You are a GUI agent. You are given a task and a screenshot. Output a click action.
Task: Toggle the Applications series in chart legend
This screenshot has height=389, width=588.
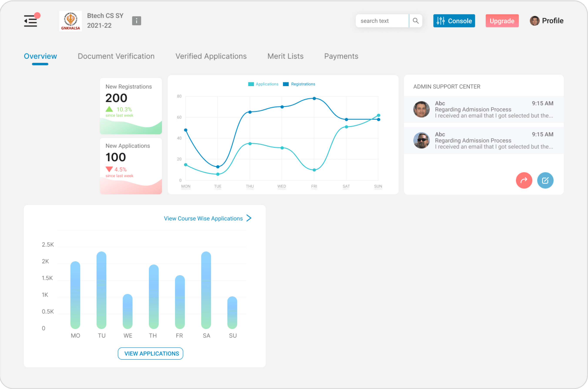(263, 84)
